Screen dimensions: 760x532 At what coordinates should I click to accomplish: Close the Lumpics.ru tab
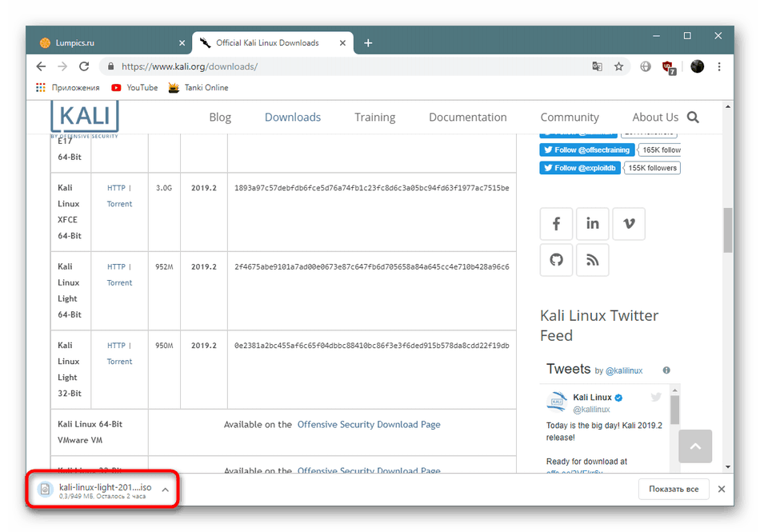click(x=182, y=43)
